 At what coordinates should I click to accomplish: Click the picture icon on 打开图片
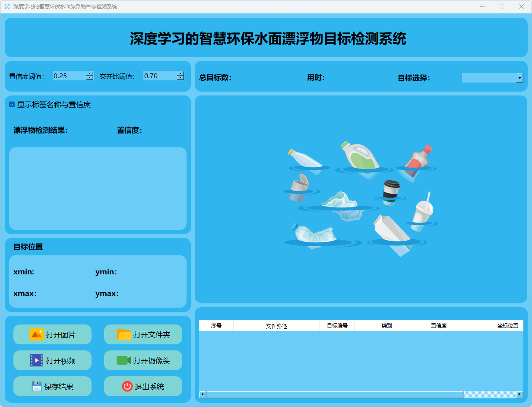(36, 334)
